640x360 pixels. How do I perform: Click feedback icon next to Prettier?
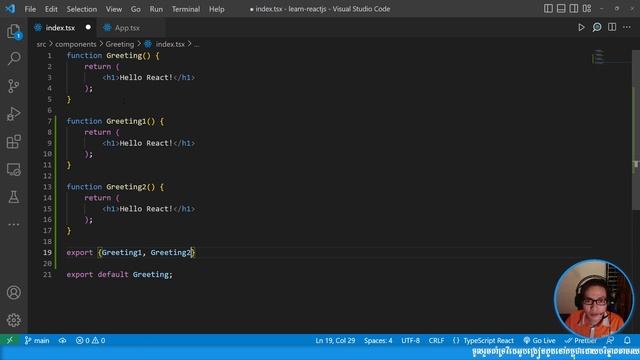(611, 340)
